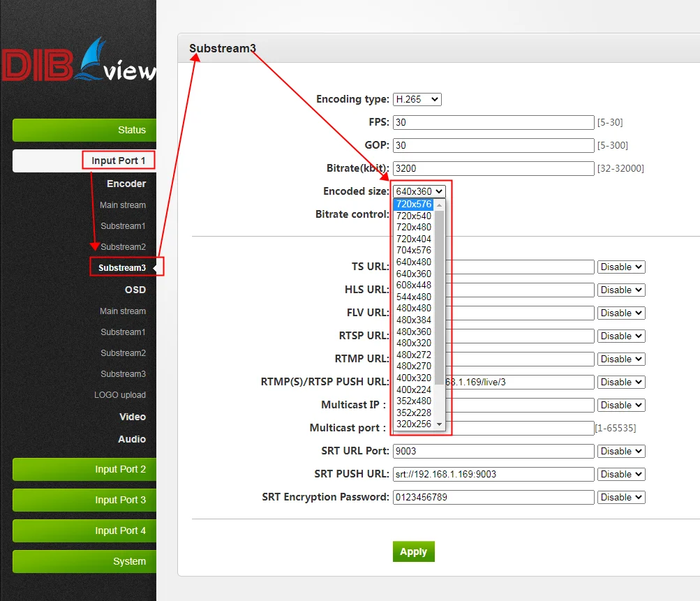Image resolution: width=700 pixels, height=601 pixels.
Task: Open the SRT PUSH URL Disable dropdown
Action: [x=621, y=474]
